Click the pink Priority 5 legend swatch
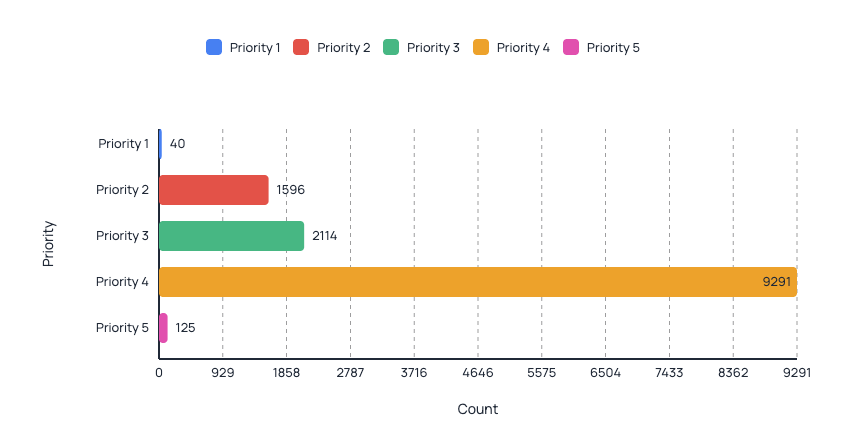This screenshot has width=845, height=441. tap(571, 47)
